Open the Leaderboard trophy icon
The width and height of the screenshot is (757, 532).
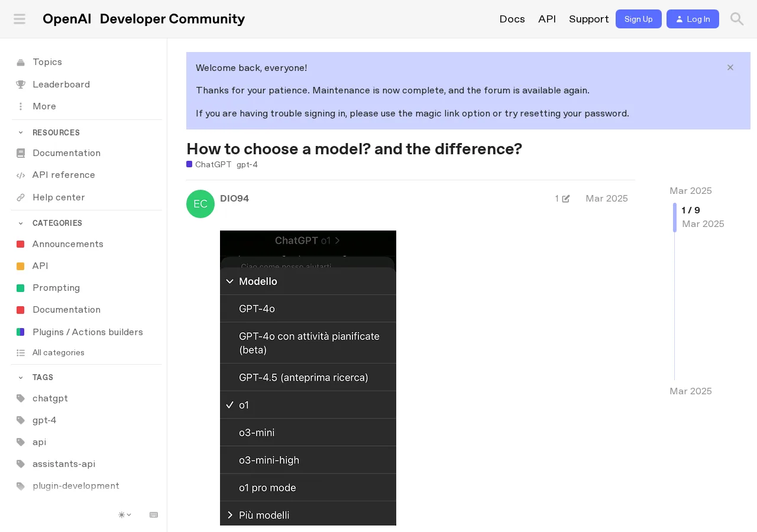21,85
